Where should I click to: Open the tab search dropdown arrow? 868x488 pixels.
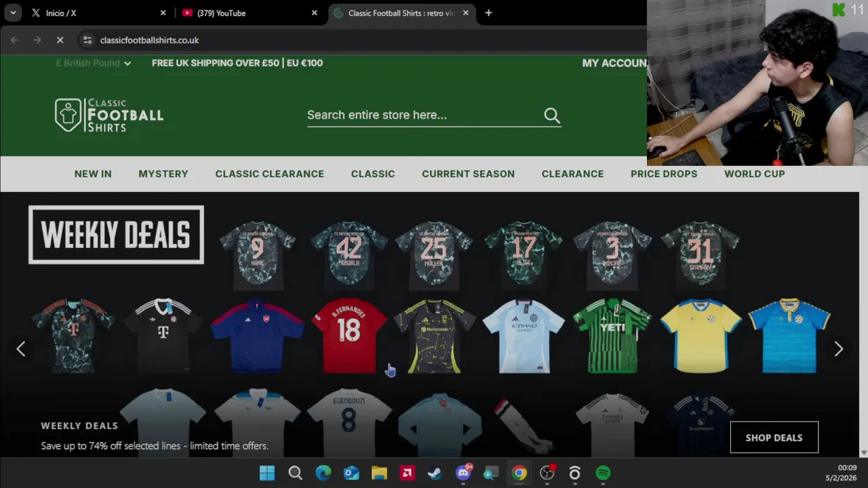(x=13, y=13)
